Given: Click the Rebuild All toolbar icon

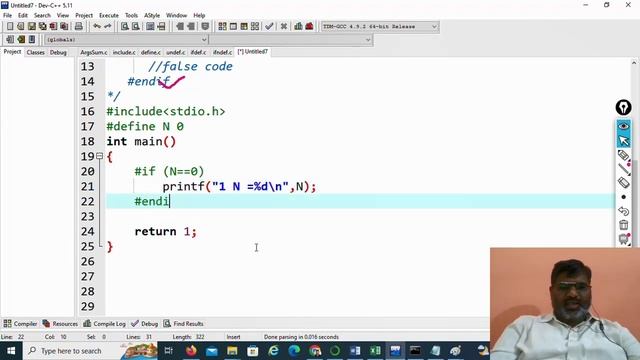Looking at the screenshot, I should (255, 27).
